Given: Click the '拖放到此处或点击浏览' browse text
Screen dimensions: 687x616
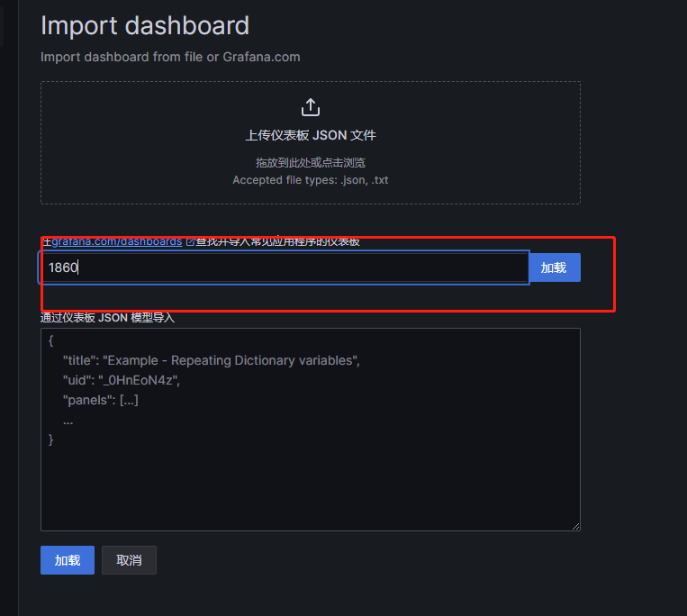Looking at the screenshot, I should click(311, 163).
